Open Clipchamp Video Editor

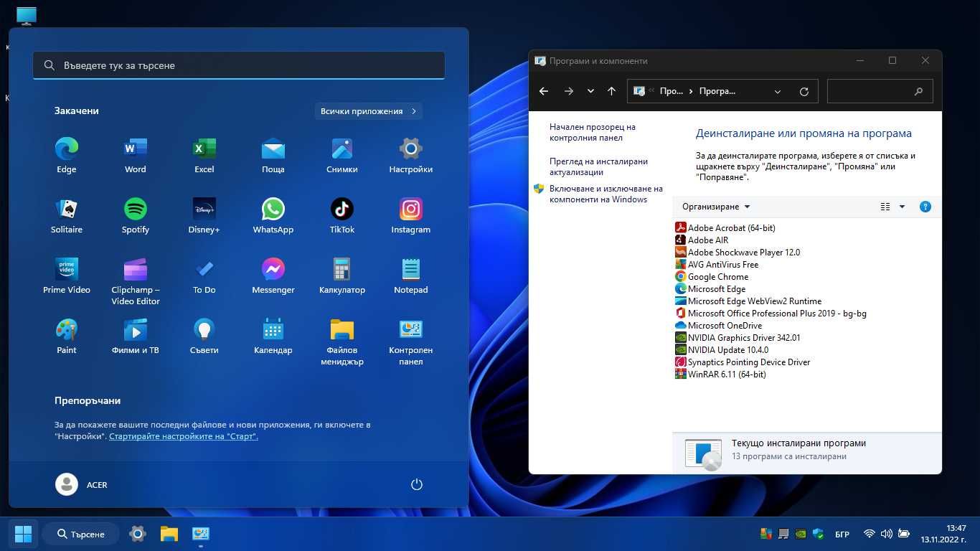(136, 282)
